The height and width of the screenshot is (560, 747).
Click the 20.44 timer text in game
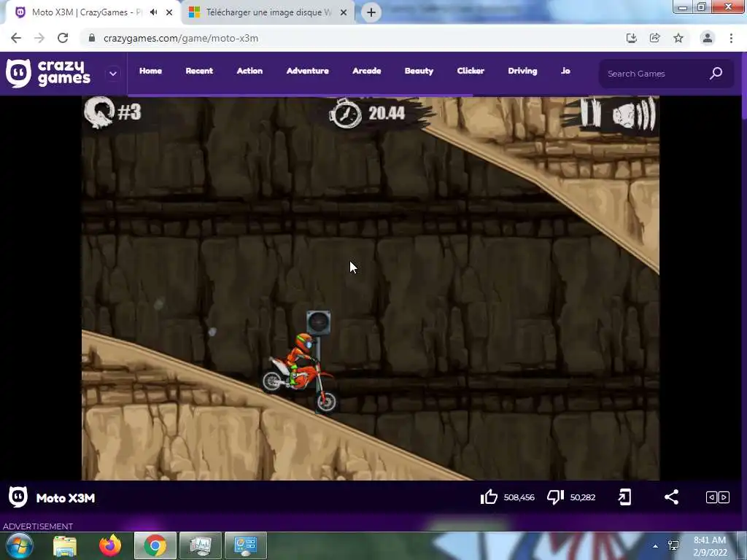[x=387, y=113]
